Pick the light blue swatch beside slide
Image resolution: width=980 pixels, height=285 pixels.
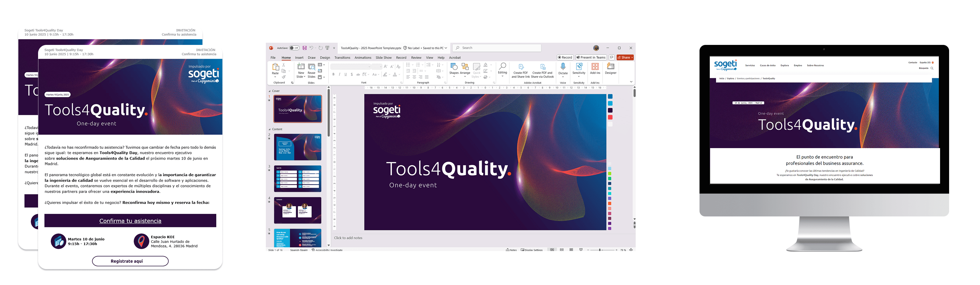(610, 103)
